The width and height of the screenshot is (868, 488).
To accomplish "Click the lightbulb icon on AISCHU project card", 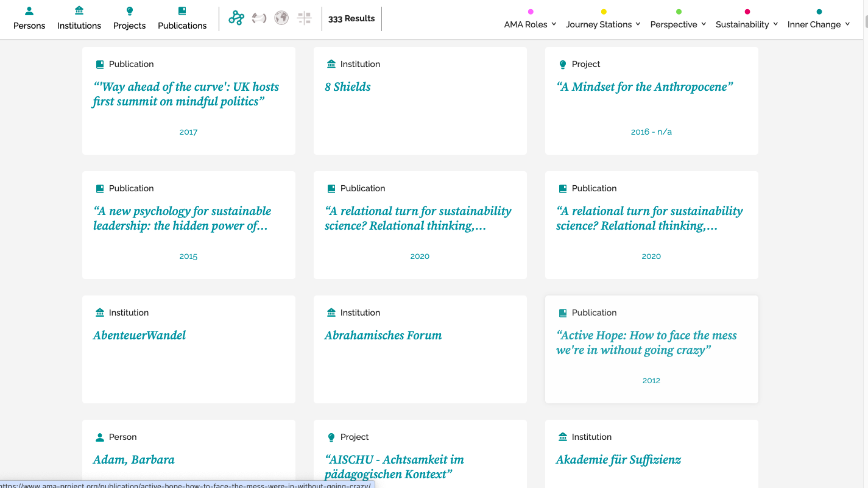I will pyautogui.click(x=331, y=437).
